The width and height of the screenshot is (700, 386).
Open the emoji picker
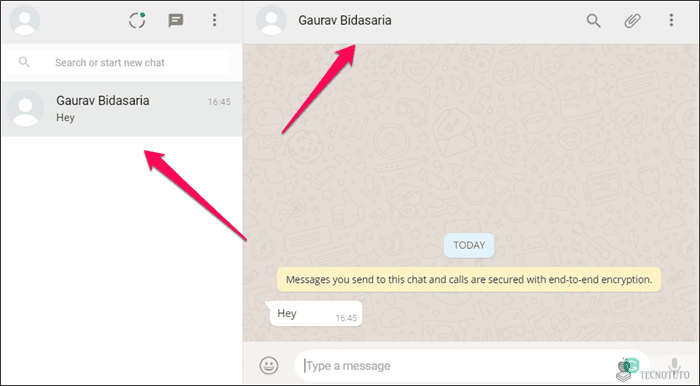pyautogui.click(x=269, y=365)
